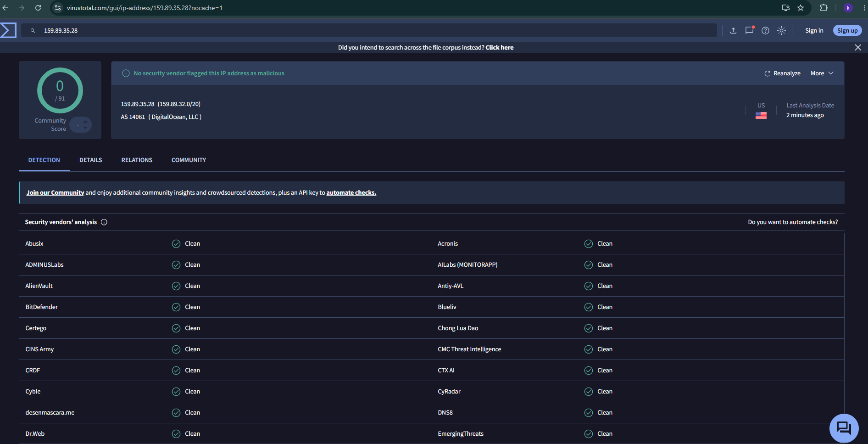868x444 pixels.
Task: Click the AS 14061 (DigitalOcean, LLC) text
Action: tap(161, 117)
